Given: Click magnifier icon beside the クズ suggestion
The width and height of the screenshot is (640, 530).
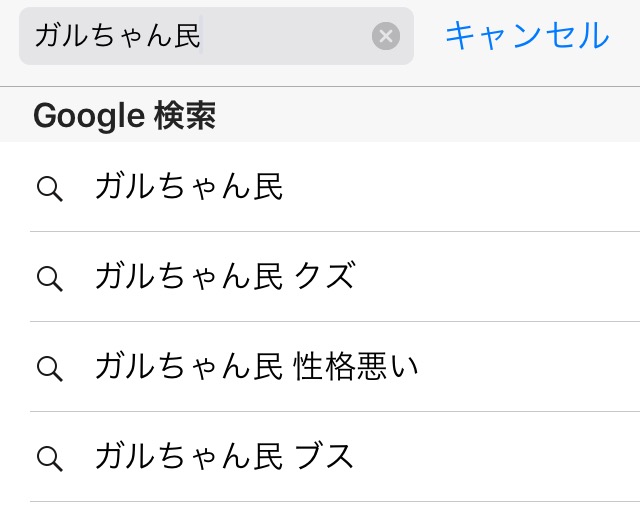Looking at the screenshot, I should (x=50, y=279).
